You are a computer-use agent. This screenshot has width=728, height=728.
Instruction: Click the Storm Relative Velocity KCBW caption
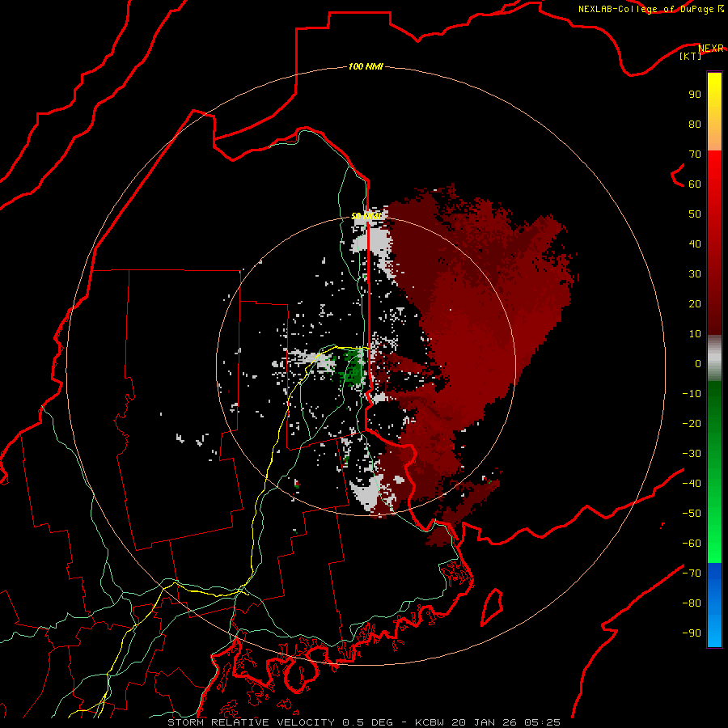364,722
